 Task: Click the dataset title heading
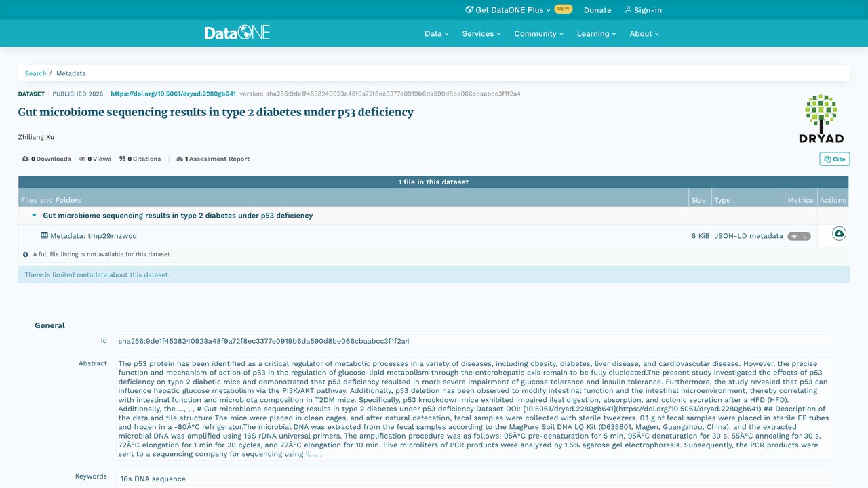coord(216,112)
